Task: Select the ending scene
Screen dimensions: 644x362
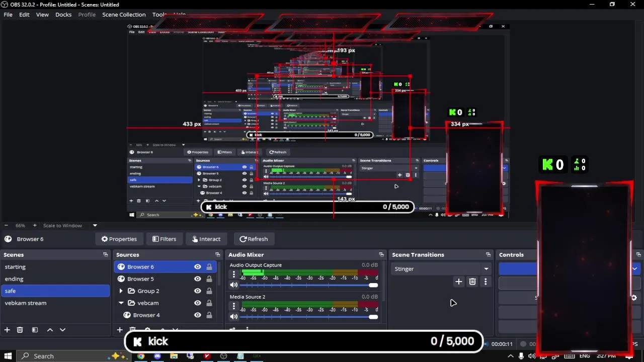Action: pyautogui.click(x=55, y=279)
